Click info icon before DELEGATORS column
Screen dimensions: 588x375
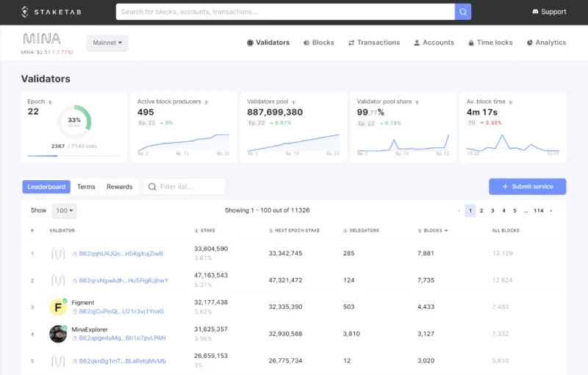(x=345, y=231)
